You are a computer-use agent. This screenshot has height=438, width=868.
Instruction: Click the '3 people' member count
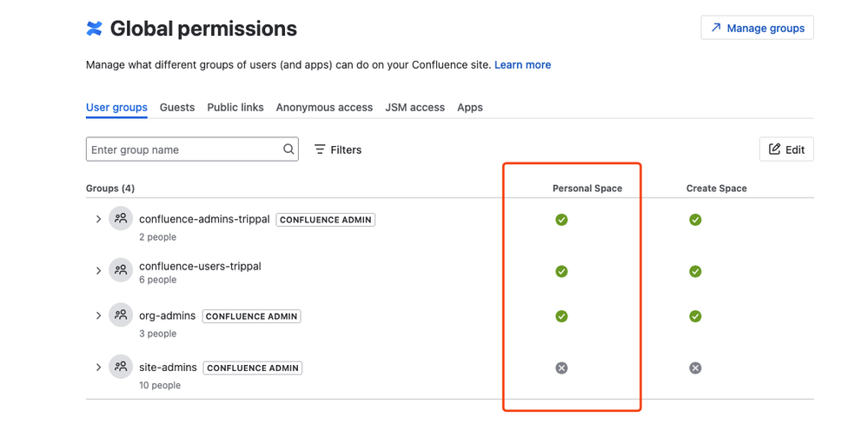click(x=158, y=334)
